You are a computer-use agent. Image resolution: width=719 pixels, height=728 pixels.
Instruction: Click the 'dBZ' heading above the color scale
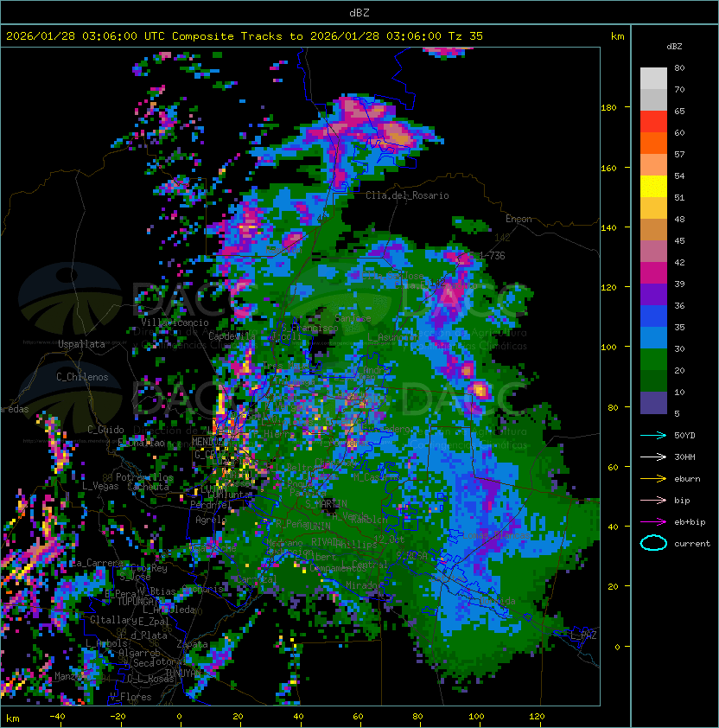pos(674,47)
